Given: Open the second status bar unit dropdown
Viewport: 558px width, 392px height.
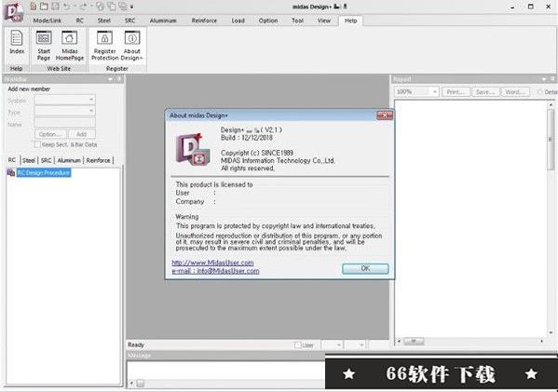Looking at the screenshot, I should coord(361,345).
